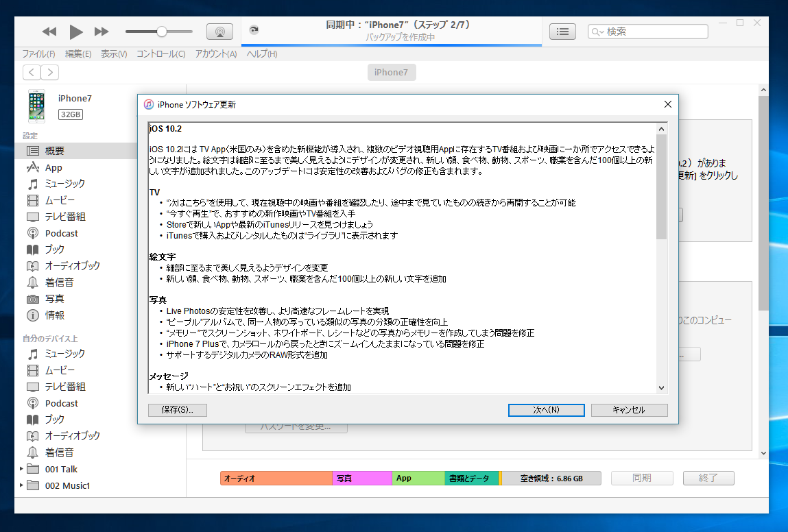Click the 32GB capacity label

pyautogui.click(x=71, y=114)
